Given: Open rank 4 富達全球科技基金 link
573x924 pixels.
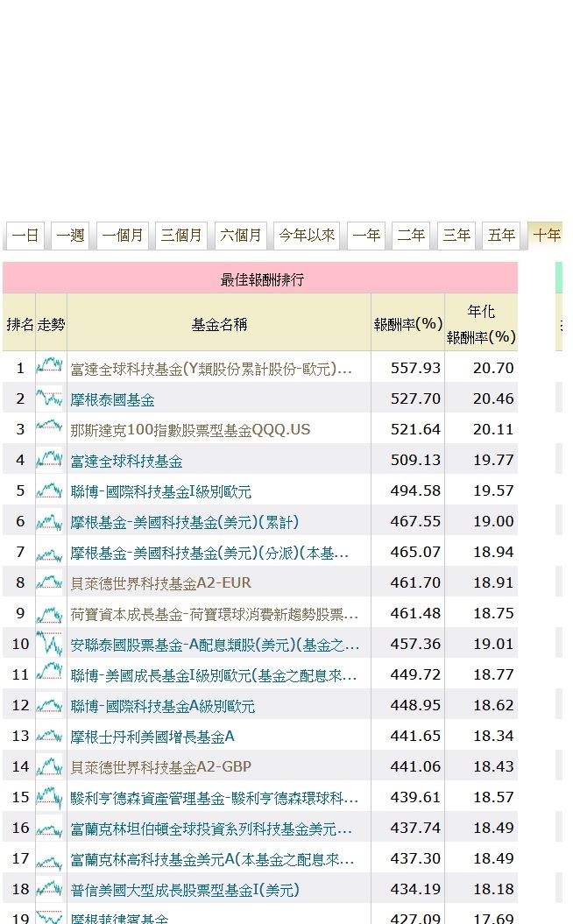Looking at the screenshot, I should (x=127, y=462).
